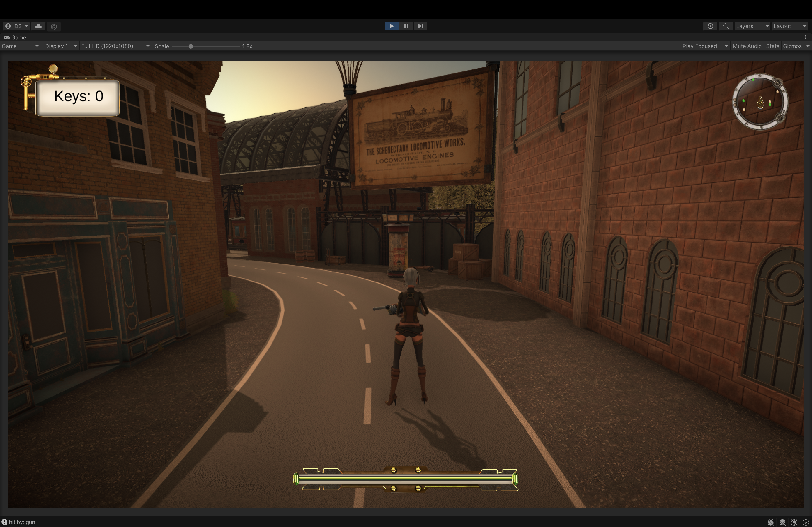Toggle the Stats overlay
This screenshot has height=527, width=812.
click(x=773, y=46)
